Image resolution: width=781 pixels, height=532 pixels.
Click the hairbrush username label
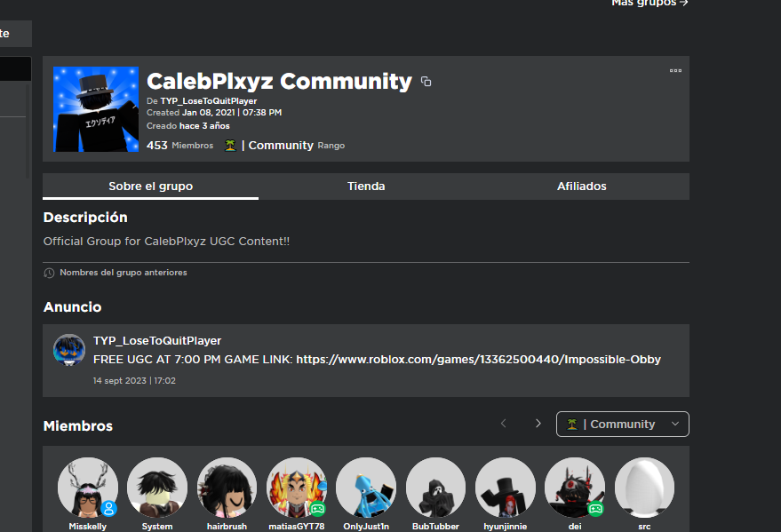[227, 526]
